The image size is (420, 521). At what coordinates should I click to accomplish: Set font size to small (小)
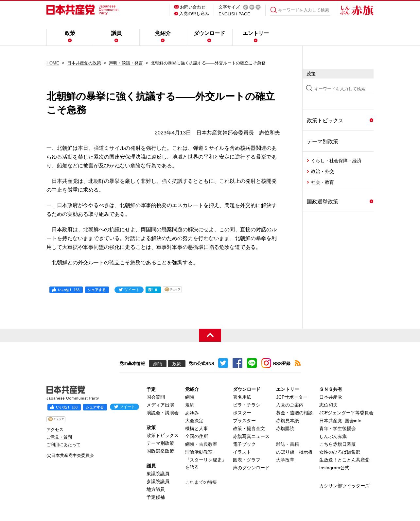click(246, 7)
